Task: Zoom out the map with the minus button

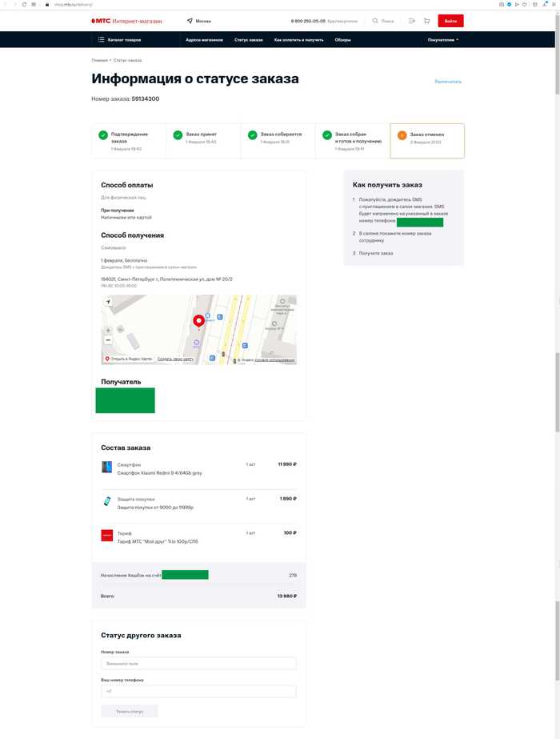Action: [107, 340]
